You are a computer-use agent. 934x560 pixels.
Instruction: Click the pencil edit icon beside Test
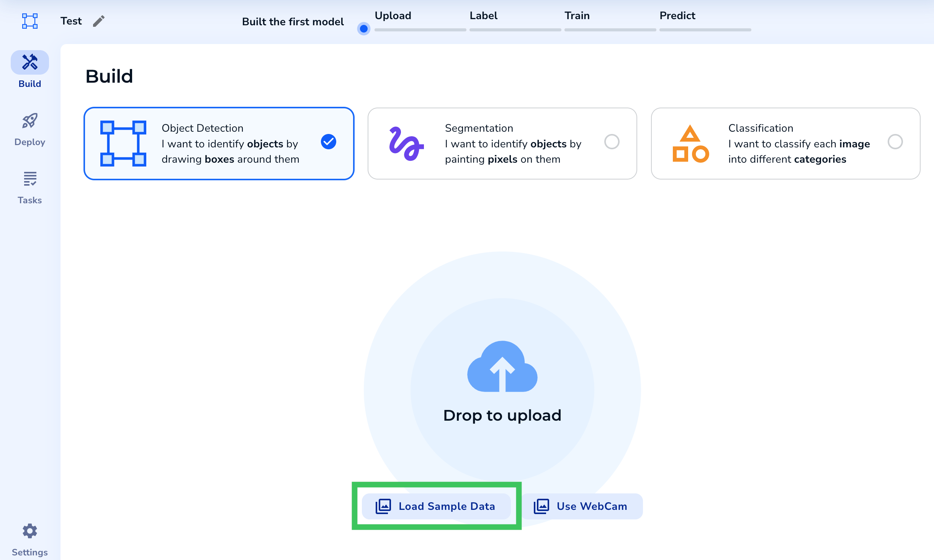99,21
